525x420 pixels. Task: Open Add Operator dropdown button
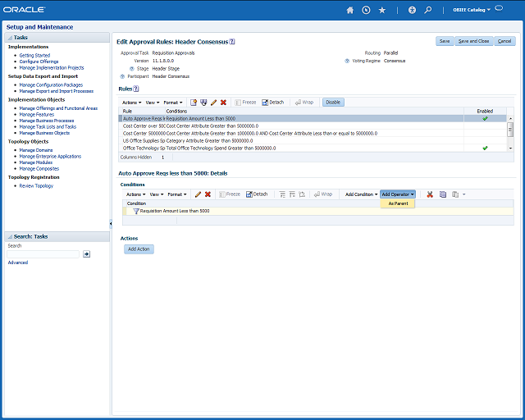point(398,194)
